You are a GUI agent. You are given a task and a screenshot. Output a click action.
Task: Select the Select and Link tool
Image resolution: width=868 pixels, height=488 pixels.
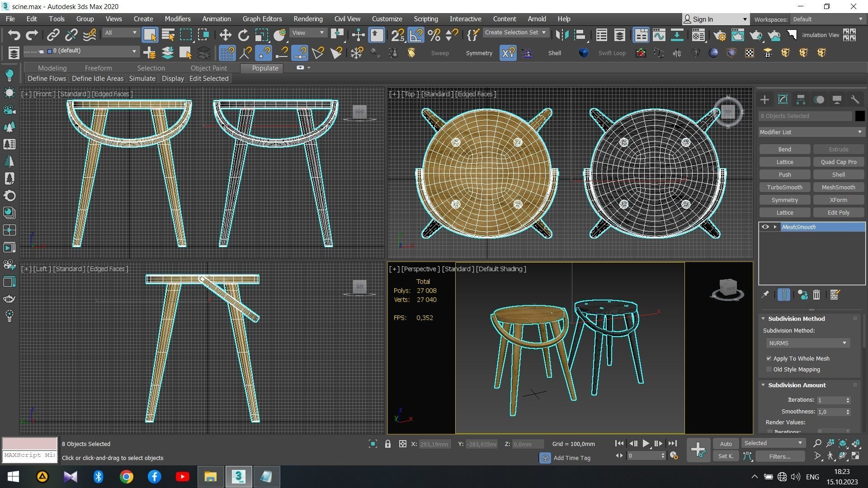(x=53, y=35)
